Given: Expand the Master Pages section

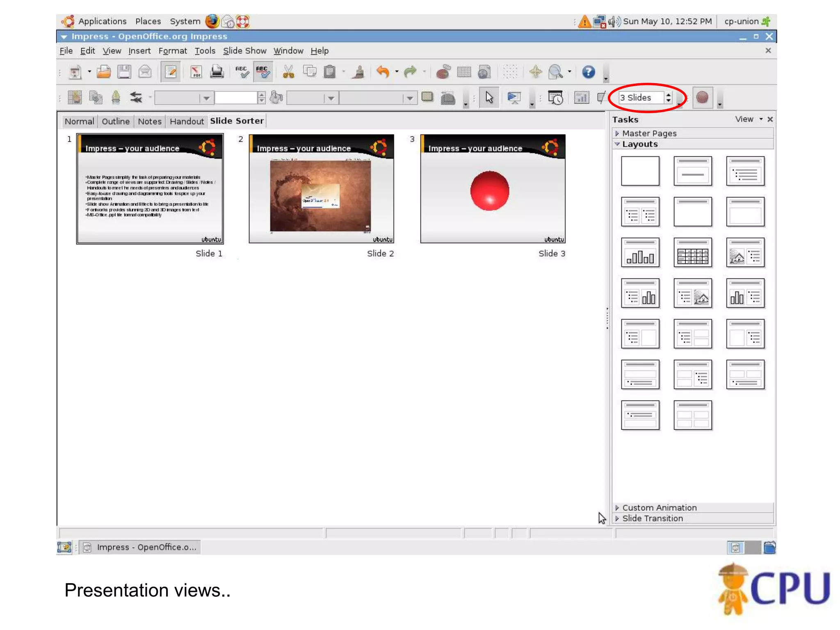Looking at the screenshot, I should tap(693, 133).
